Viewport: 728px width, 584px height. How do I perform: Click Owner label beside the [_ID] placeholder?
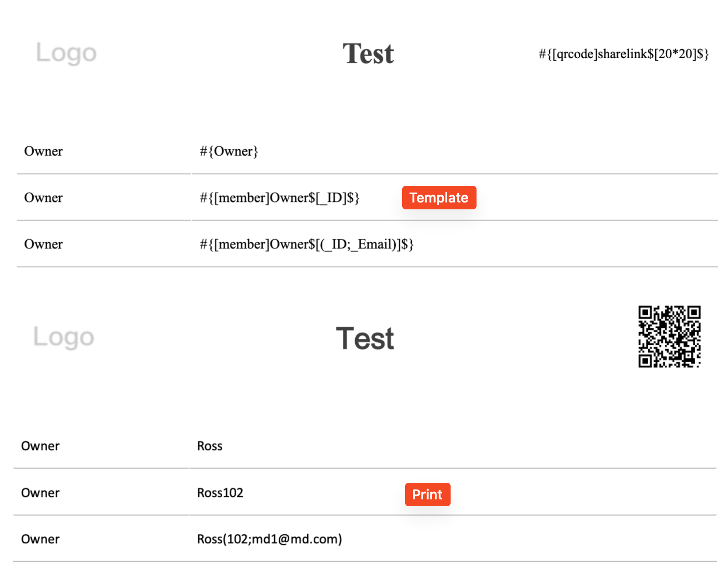click(x=44, y=198)
